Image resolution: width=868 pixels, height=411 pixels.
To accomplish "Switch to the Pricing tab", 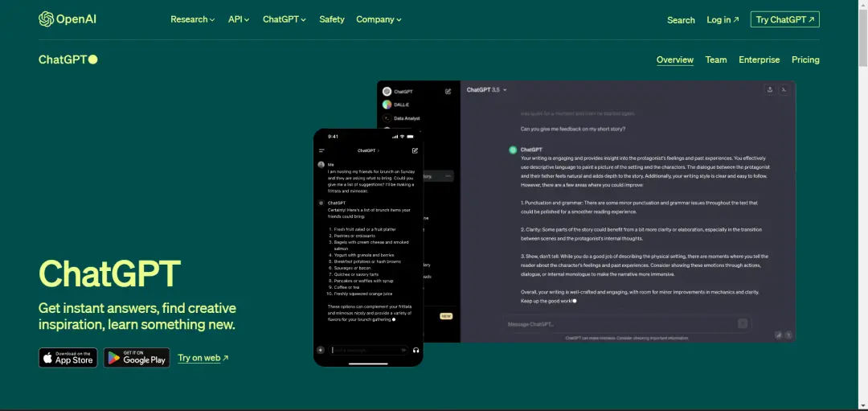I will [x=805, y=60].
